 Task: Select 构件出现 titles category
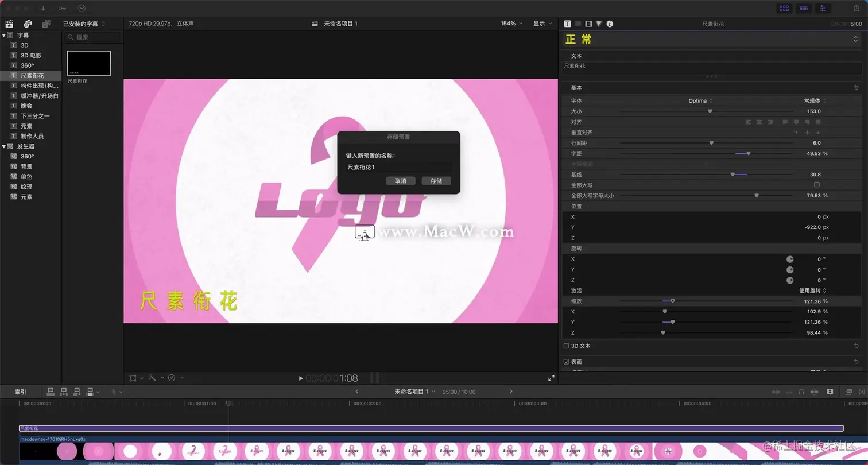click(x=40, y=86)
